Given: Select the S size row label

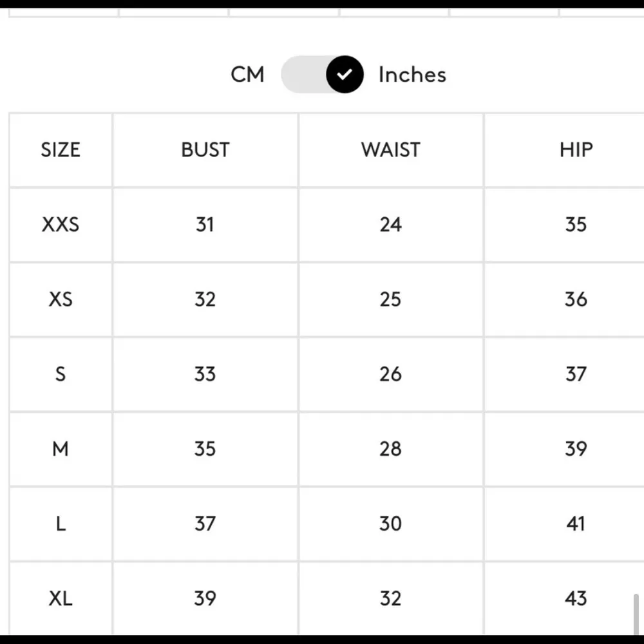Looking at the screenshot, I should click(61, 374).
